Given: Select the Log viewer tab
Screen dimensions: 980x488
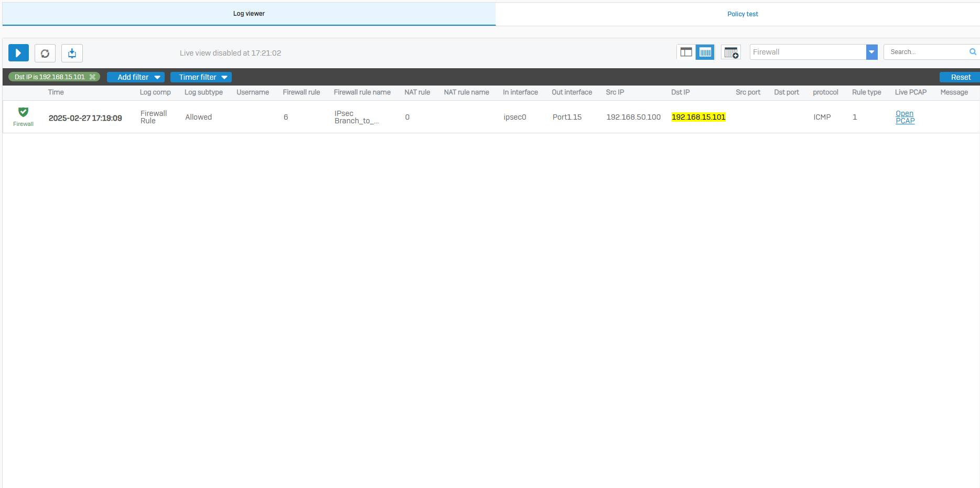Looking at the screenshot, I should pos(249,14).
